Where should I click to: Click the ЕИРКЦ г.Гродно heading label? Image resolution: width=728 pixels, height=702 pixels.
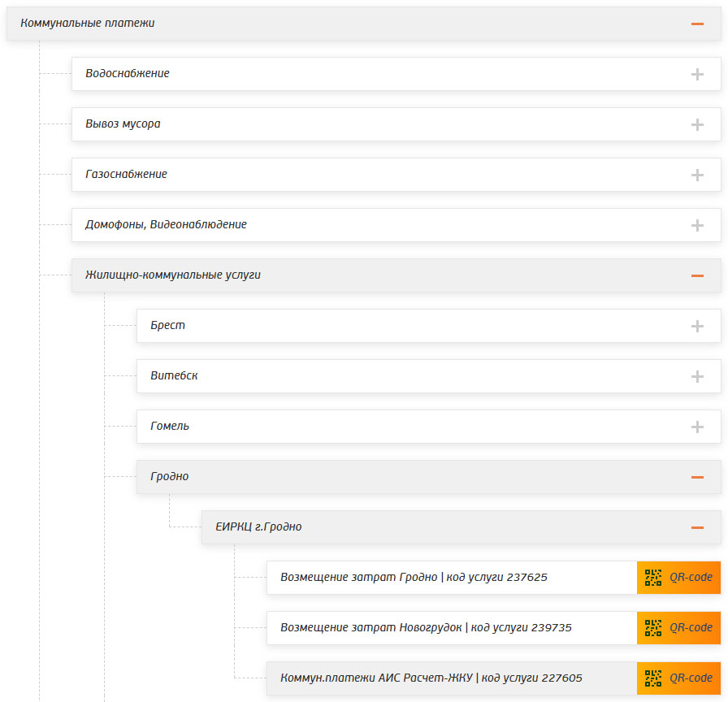[258, 527]
